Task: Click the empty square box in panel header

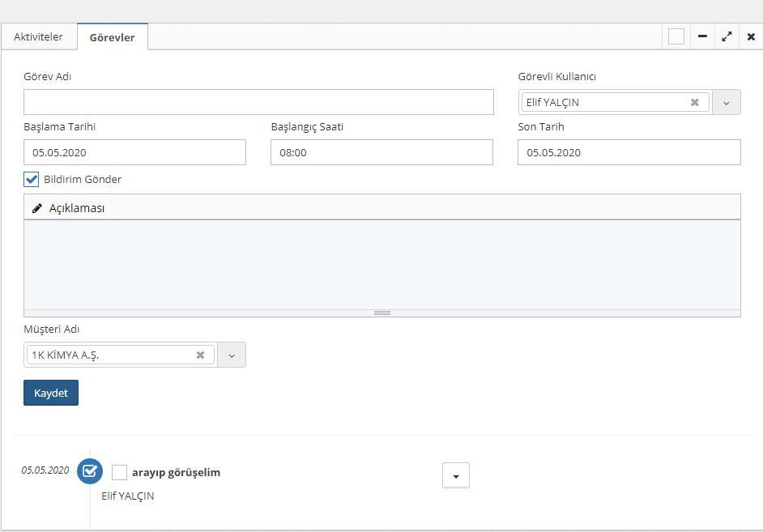Action: 676,36
